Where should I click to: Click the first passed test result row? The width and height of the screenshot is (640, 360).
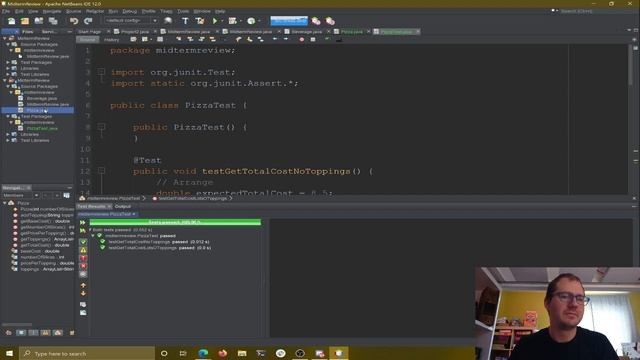click(158, 242)
